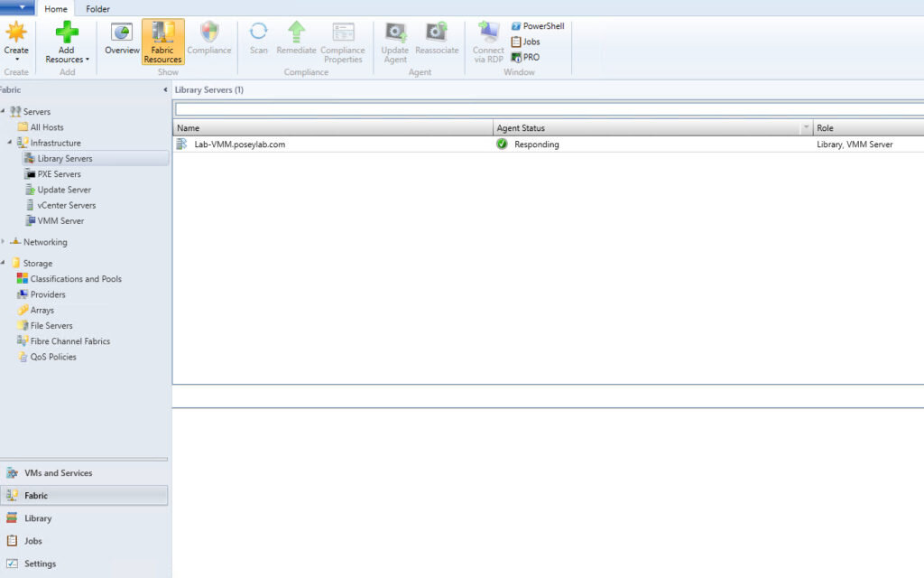Open Classifications and Pools
Screen dimensions: 924x578
pyautogui.click(x=69, y=278)
